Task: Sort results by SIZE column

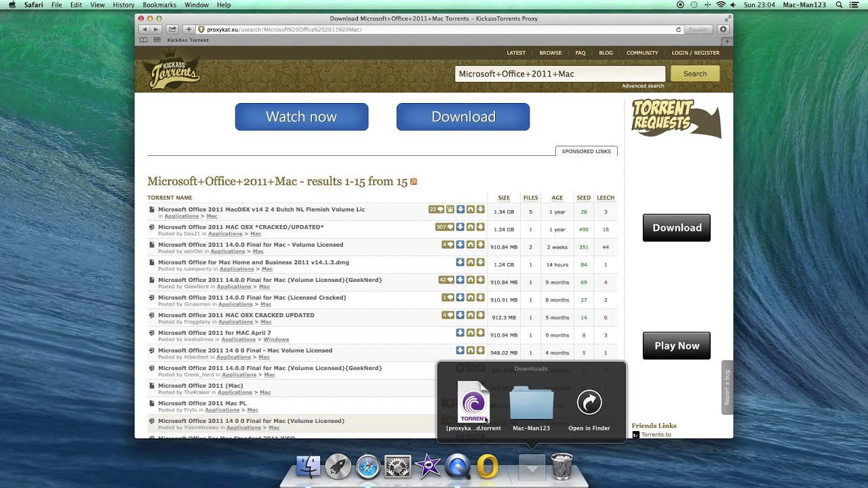Action: (x=504, y=198)
